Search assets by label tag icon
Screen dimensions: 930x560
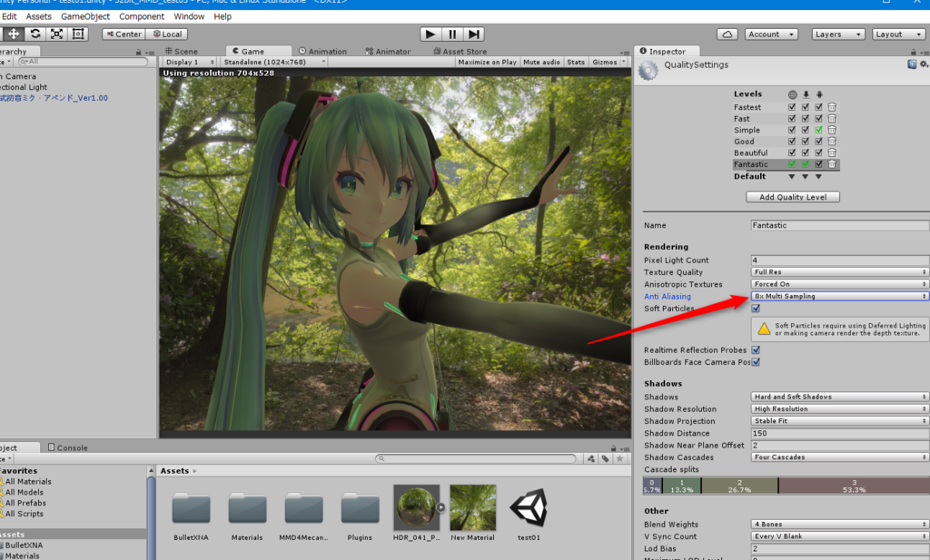coord(605,458)
